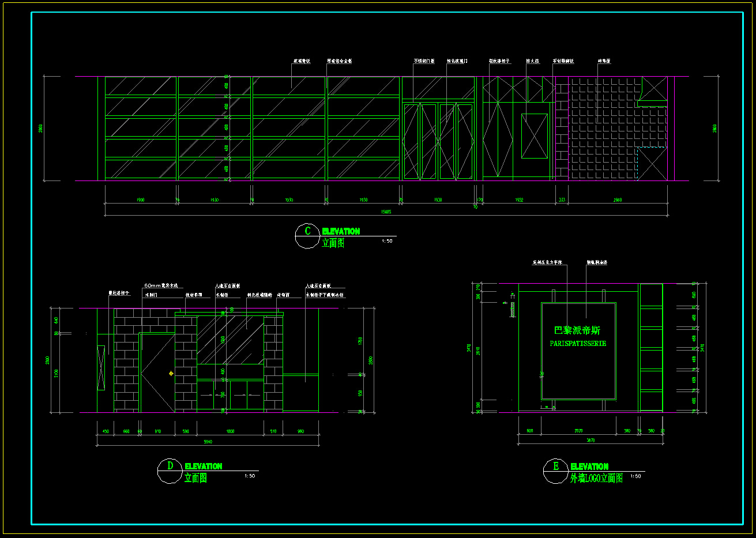Click the 1:50 scale of E elevation
Viewport: 756px width, 538px height.
(x=635, y=476)
